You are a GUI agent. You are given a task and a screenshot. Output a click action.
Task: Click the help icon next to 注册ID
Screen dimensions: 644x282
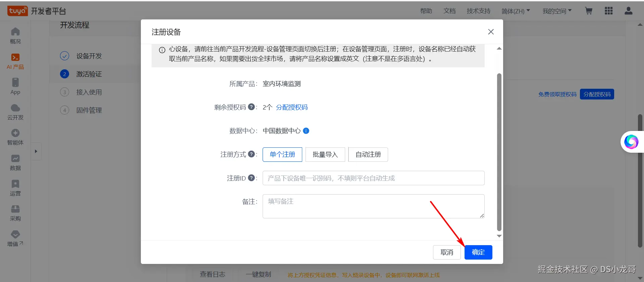click(251, 178)
